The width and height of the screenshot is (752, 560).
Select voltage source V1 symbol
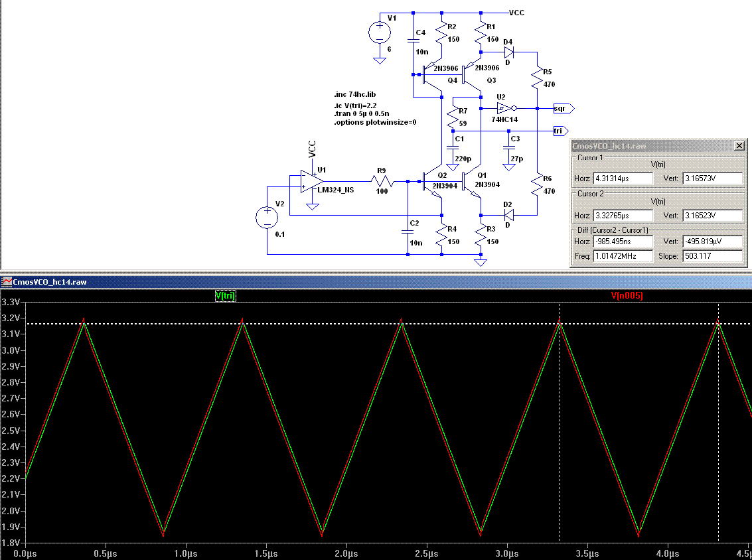(x=380, y=33)
